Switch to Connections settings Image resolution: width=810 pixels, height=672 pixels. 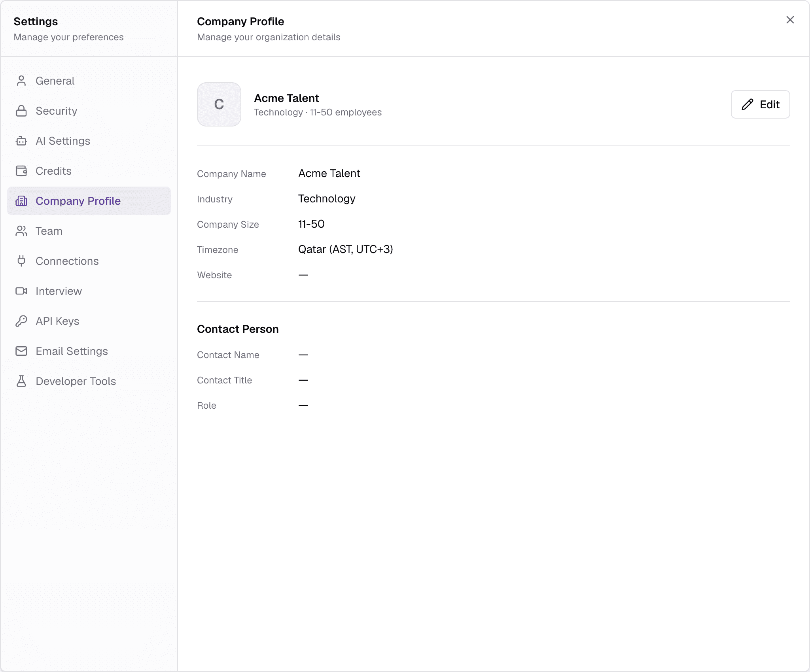[x=89, y=261]
